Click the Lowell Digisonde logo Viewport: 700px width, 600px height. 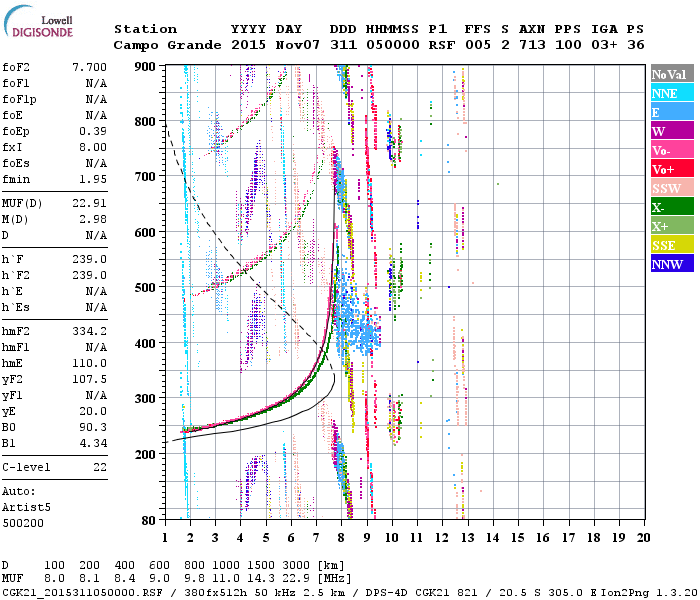(38, 21)
